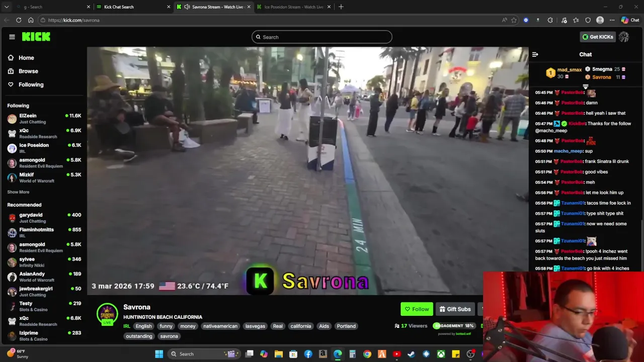644x362 pixels.
Task: Open browser settings ellipsis menu
Action: [x=612, y=20]
